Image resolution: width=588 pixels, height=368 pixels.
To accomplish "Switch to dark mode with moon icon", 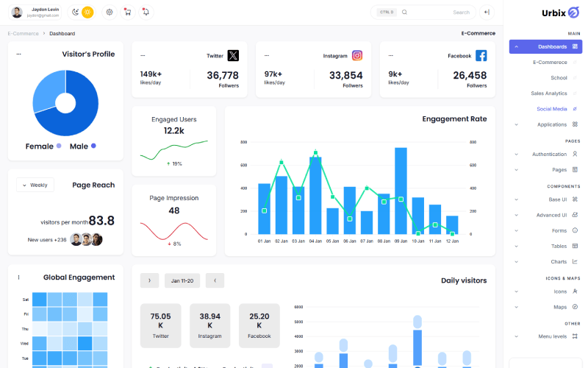I will point(76,12).
